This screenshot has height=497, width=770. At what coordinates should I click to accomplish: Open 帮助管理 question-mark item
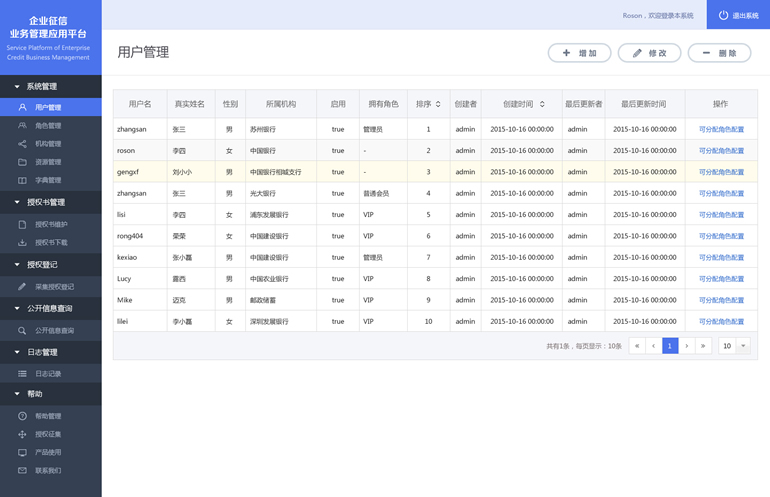click(51, 416)
